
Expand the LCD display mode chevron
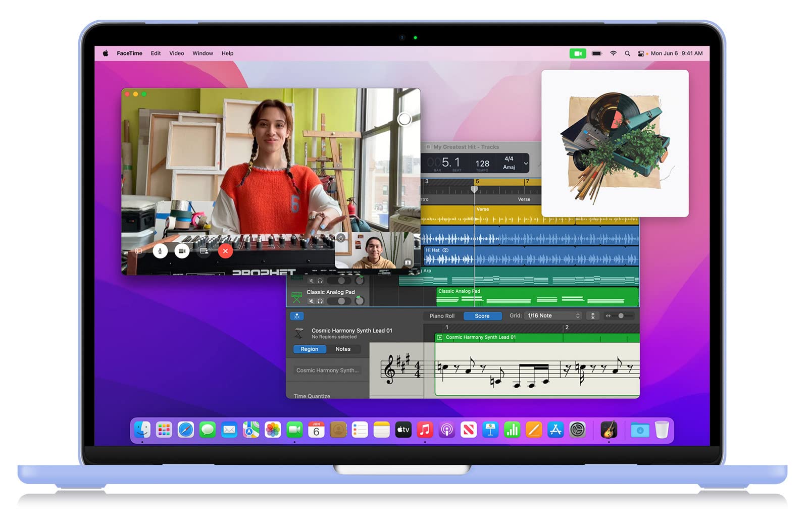526,164
